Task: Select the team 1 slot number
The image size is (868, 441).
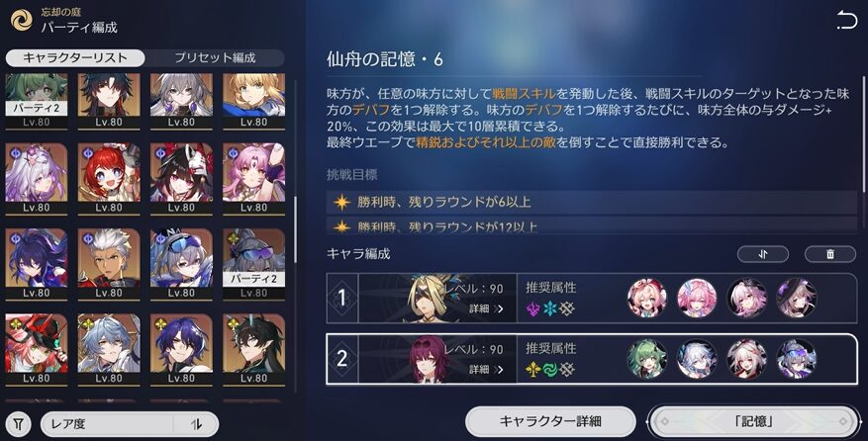Action: click(342, 298)
